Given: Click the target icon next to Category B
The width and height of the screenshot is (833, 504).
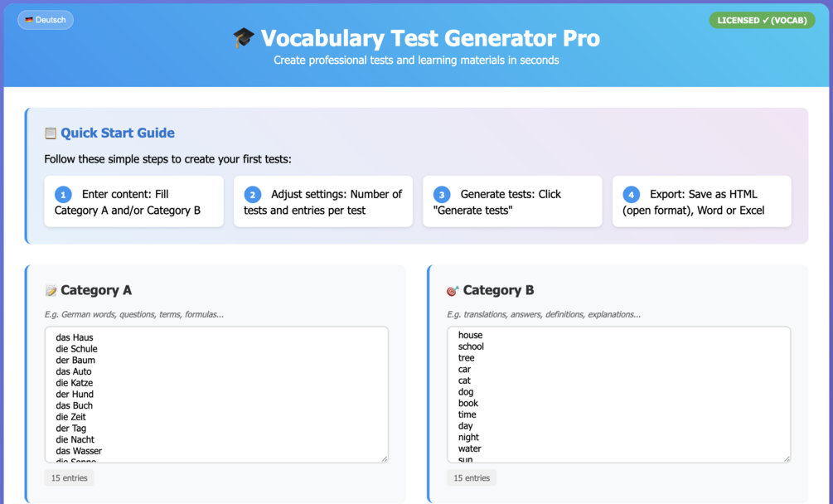Looking at the screenshot, I should click(453, 290).
